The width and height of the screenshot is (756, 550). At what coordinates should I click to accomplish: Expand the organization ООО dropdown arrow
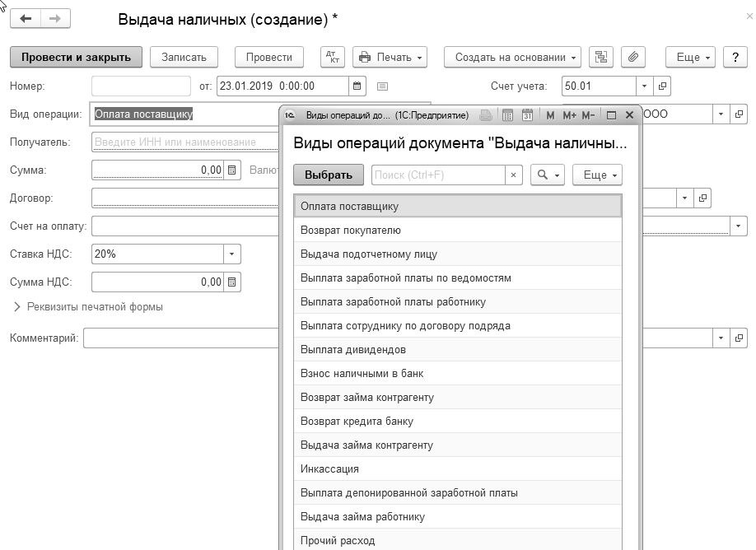[721, 114]
